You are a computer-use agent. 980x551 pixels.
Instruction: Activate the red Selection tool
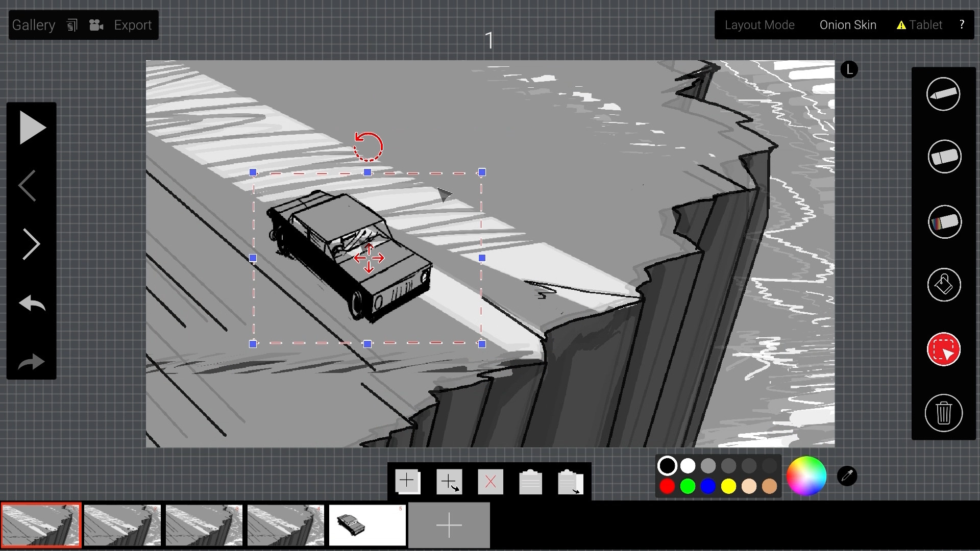tap(943, 349)
